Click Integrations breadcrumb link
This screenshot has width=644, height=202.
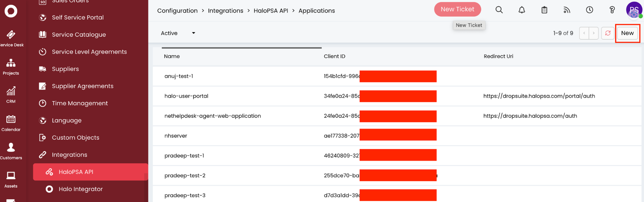pyautogui.click(x=225, y=11)
